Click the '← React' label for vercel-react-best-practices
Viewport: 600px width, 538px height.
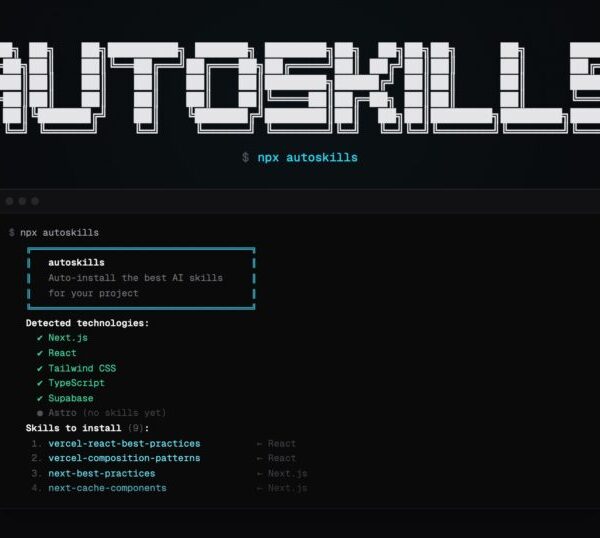point(276,443)
